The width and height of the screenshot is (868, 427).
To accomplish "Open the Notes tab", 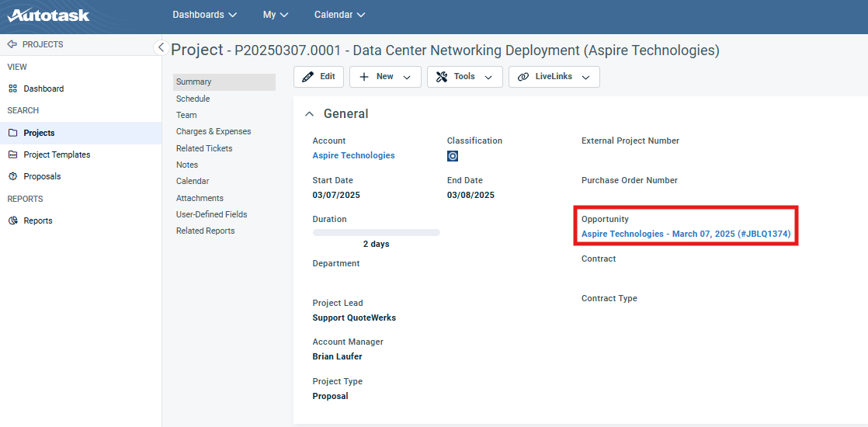I will tap(187, 165).
